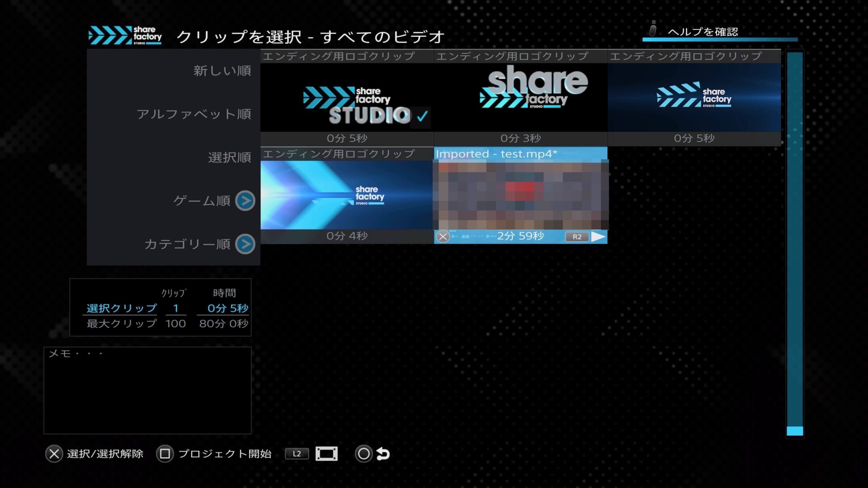
Task: Click the L2 button badge
Action: [x=297, y=454]
